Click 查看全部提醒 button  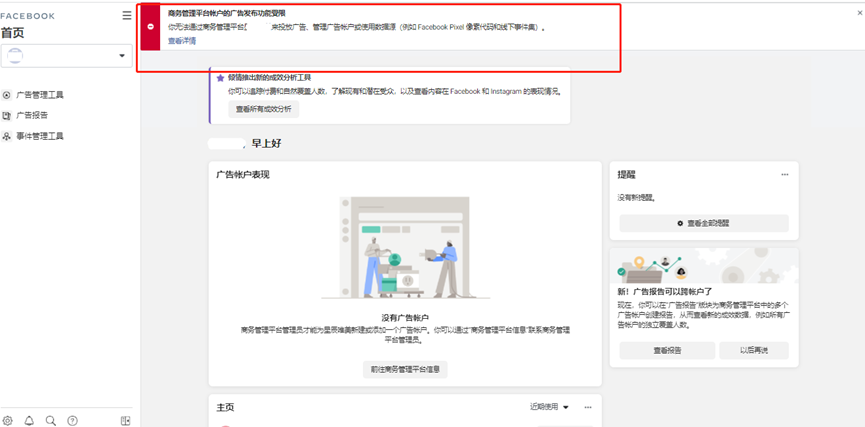(704, 223)
